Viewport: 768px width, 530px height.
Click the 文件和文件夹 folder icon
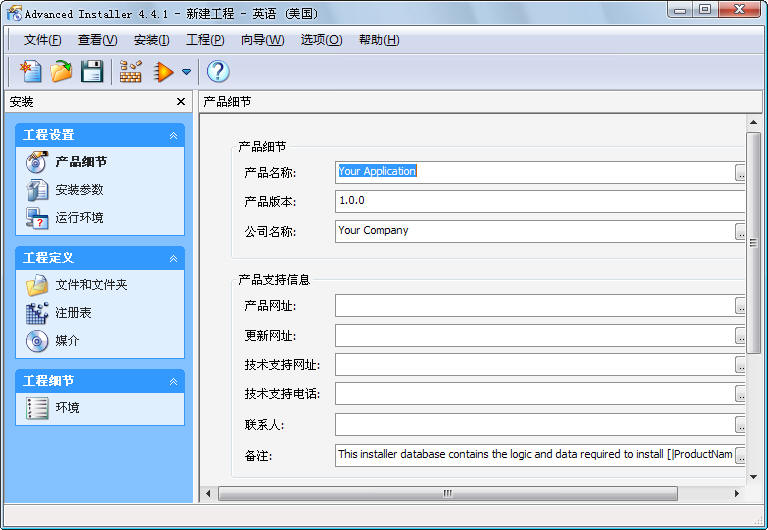pyautogui.click(x=37, y=285)
